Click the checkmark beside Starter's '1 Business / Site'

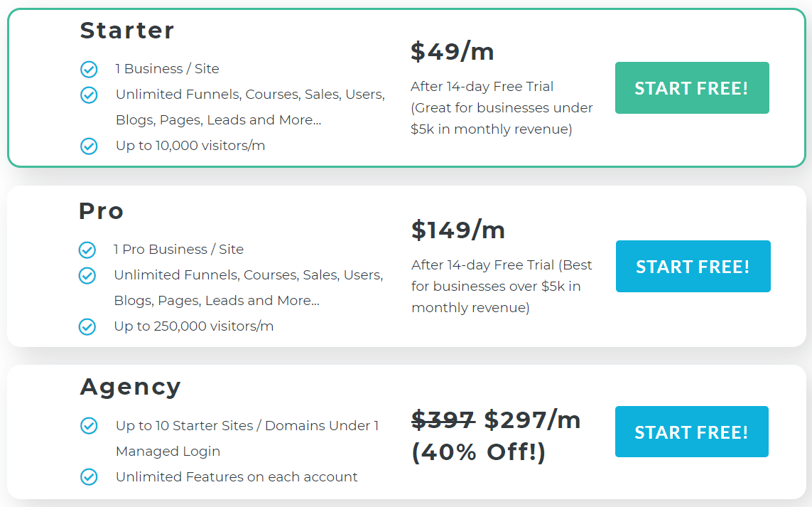89,69
